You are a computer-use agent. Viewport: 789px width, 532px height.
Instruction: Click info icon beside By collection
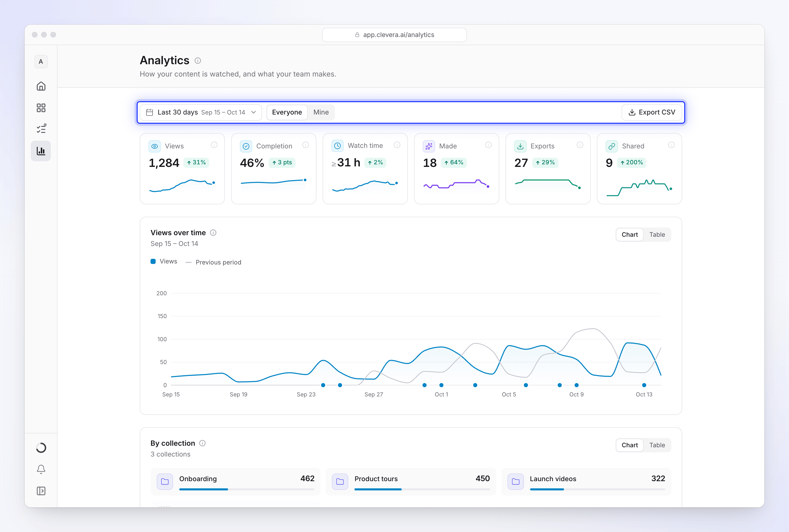pyautogui.click(x=202, y=443)
